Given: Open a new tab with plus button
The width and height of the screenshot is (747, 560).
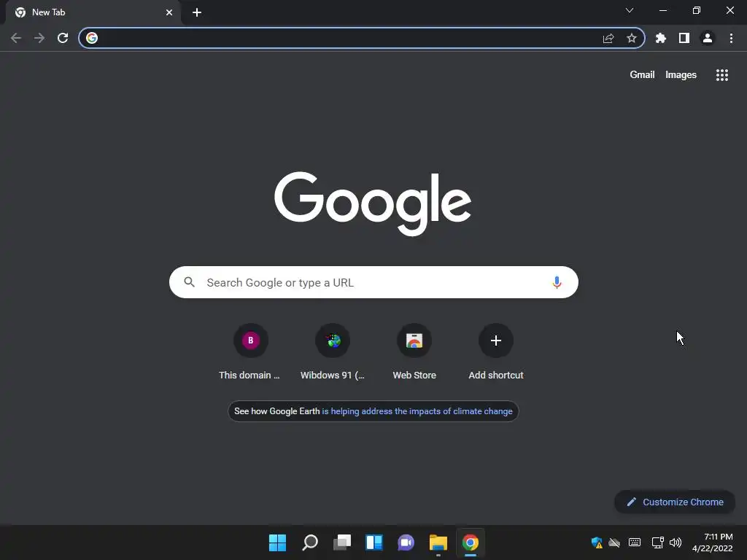Looking at the screenshot, I should (x=197, y=12).
